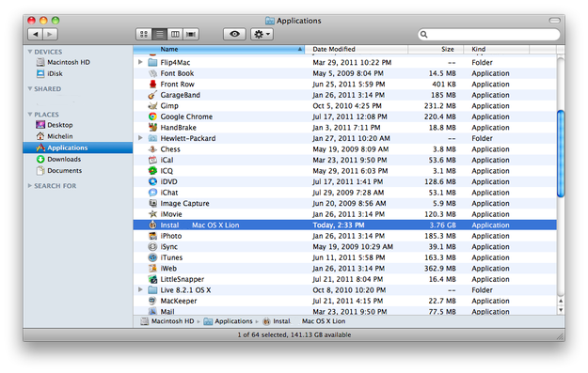Switch to icon view mode
This screenshot has width=588, height=373.
click(x=144, y=34)
